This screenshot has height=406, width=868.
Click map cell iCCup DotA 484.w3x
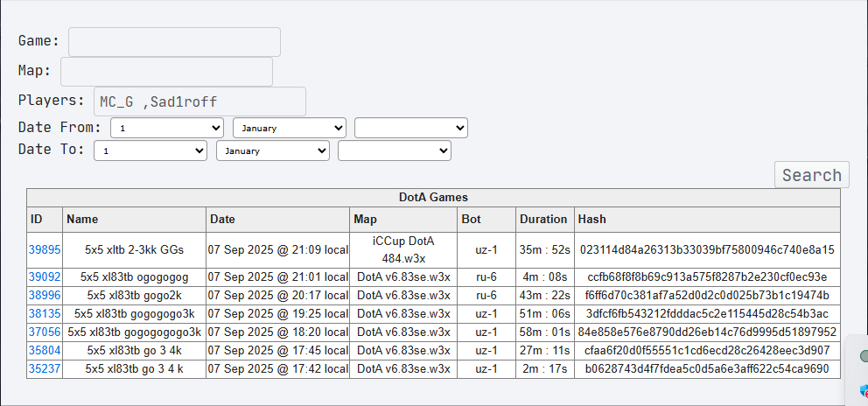(403, 249)
